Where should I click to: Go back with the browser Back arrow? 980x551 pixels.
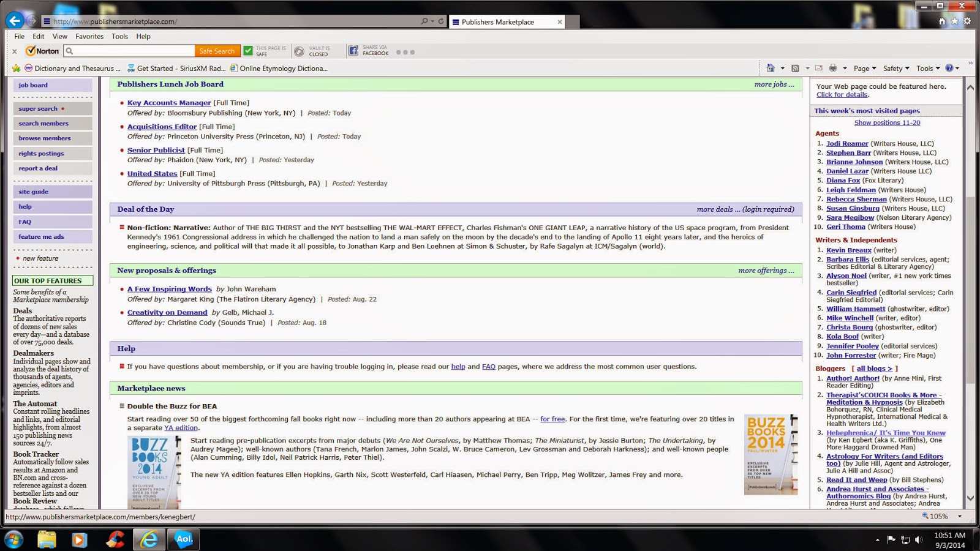click(15, 21)
